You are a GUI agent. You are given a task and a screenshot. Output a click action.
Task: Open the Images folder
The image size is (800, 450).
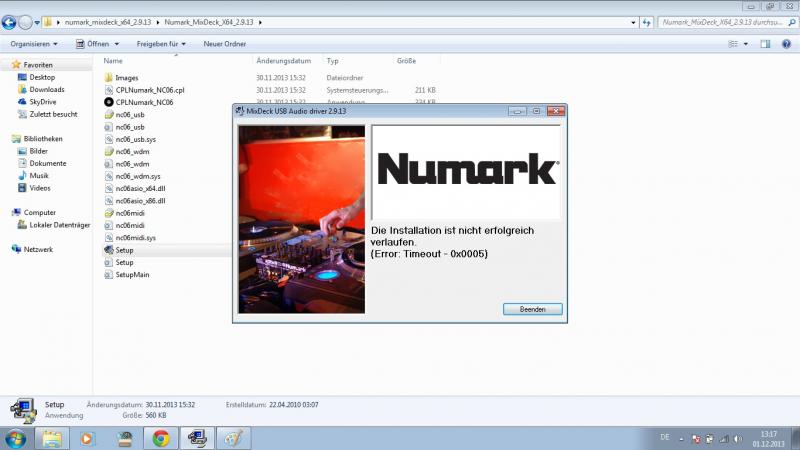(126, 77)
